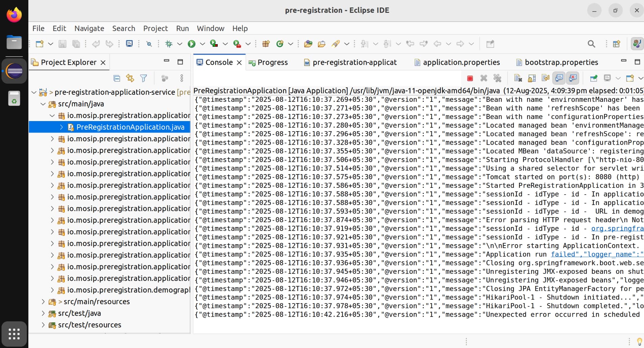Open the Run button dropdown arrow
The height and width of the screenshot is (348, 644).
pyautogui.click(x=202, y=44)
